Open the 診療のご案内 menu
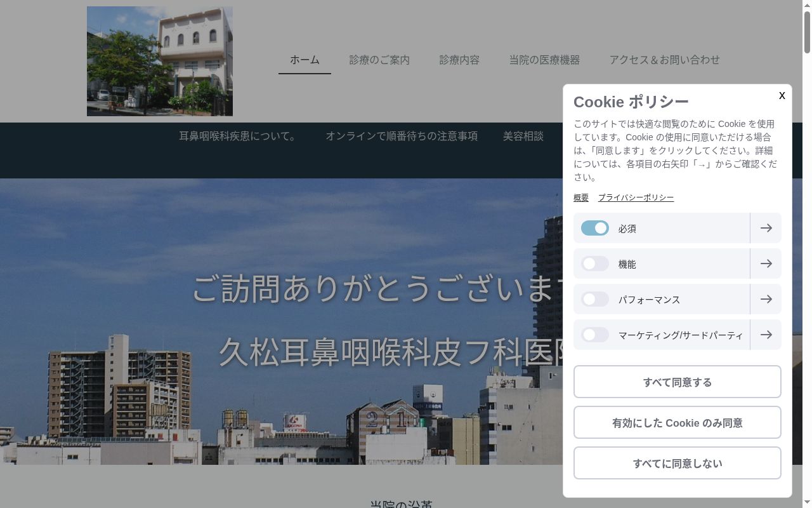 click(x=379, y=60)
